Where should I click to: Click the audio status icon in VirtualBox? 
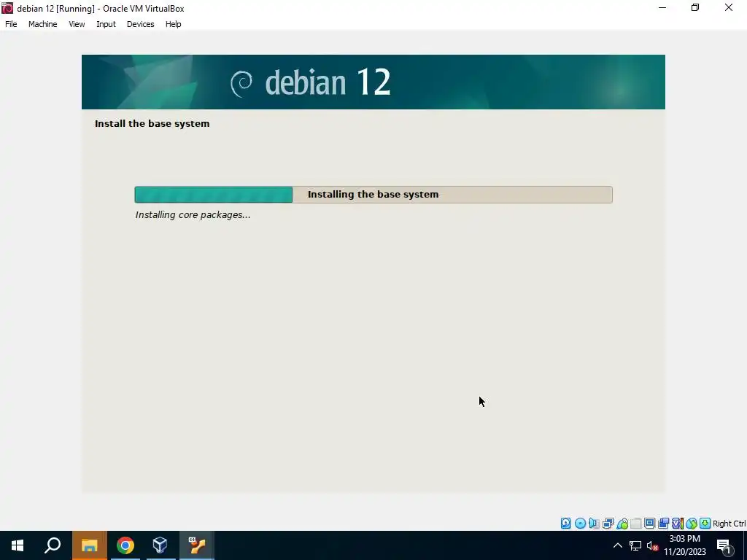coord(594,524)
